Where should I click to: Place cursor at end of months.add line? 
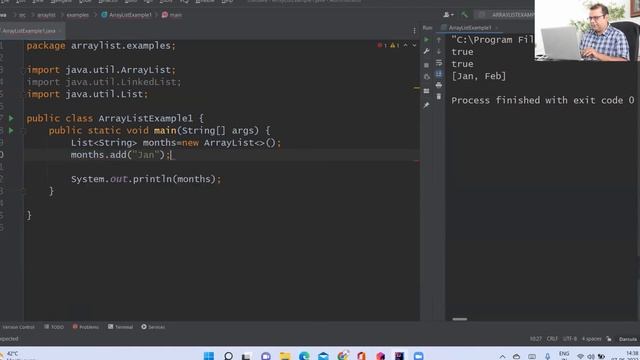[x=172, y=155]
